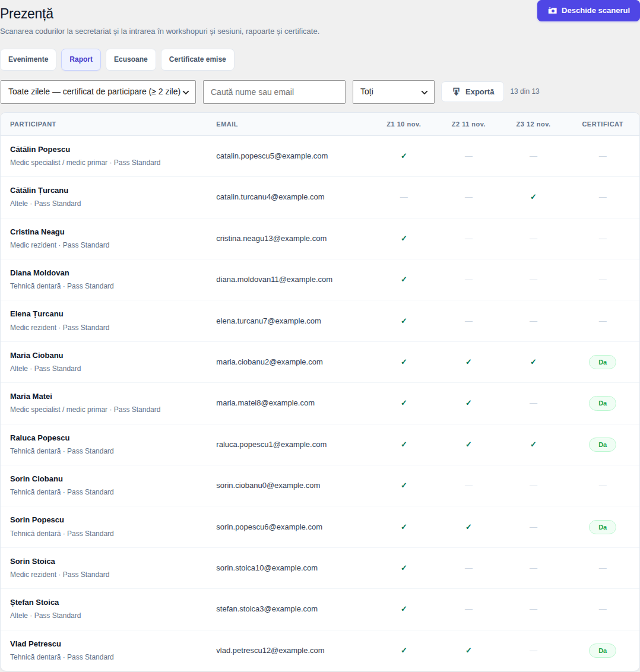Switch to the Evenimente tab
This screenshot has width=640, height=672.
(28, 59)
